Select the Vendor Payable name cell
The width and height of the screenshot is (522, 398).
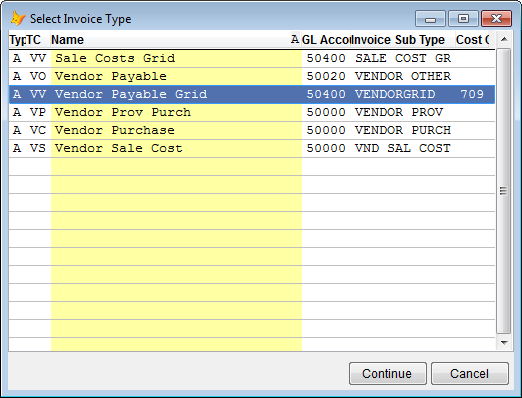pyautogui.click(x=176, y=76)
